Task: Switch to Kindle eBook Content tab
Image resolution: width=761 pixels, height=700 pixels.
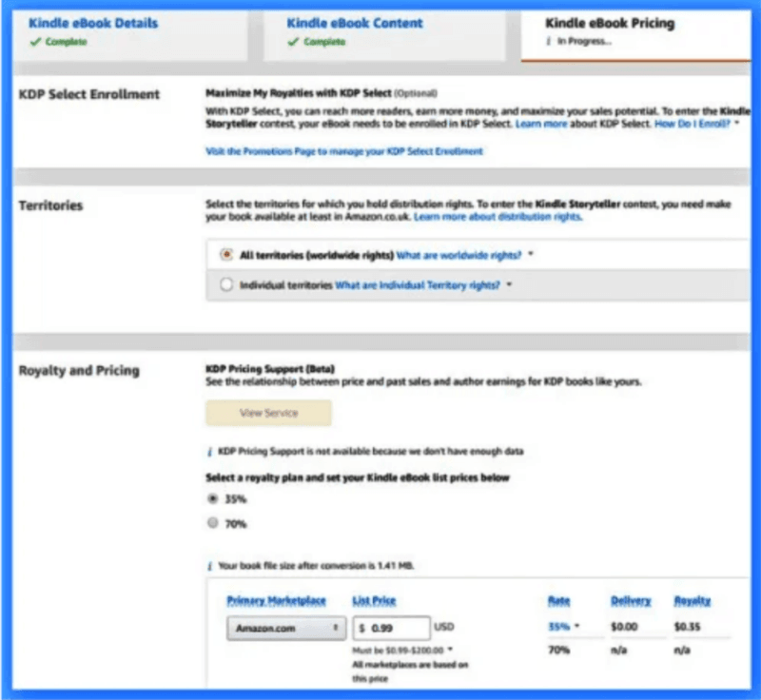Action: click(355, 23)
